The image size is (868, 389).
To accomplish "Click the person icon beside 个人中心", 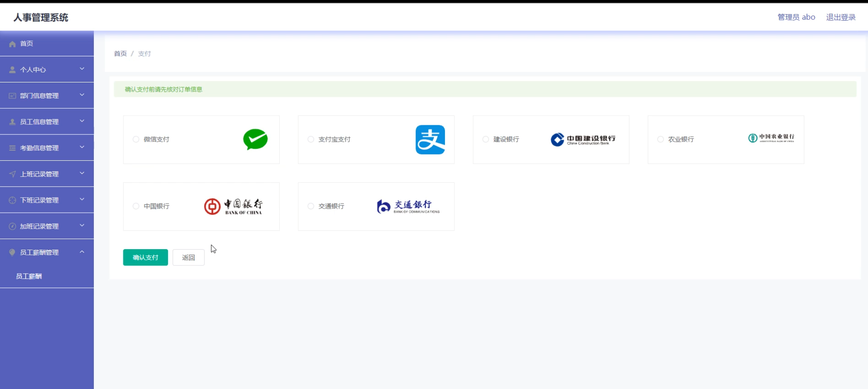I will click(12, 70).
